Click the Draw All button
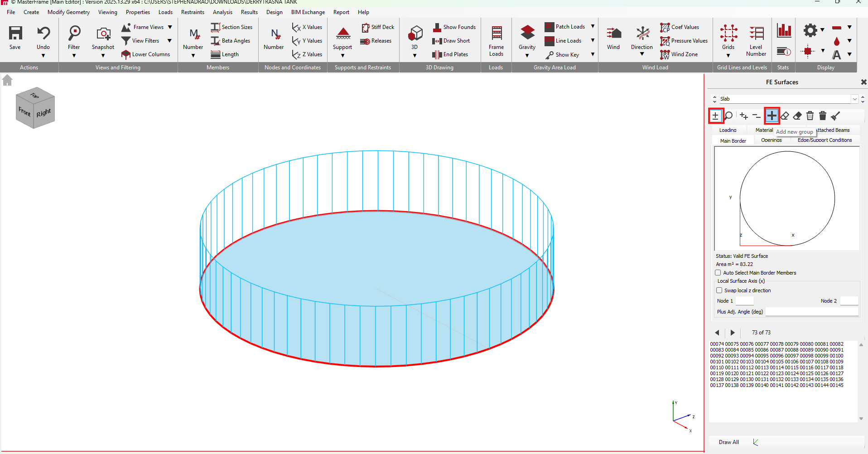Viewport: 868px width, 454px height. pyautogui.click(x=728, y=442)
